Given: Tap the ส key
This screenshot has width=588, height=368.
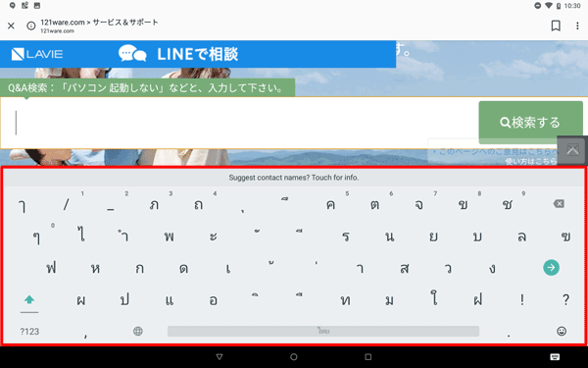Looking at the screenshot, I should [404, 268].
